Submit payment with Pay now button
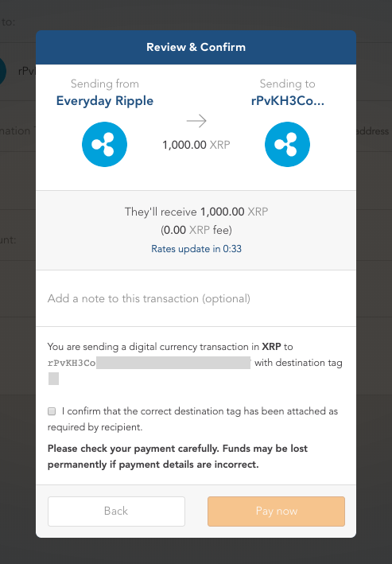 [276, 511]
